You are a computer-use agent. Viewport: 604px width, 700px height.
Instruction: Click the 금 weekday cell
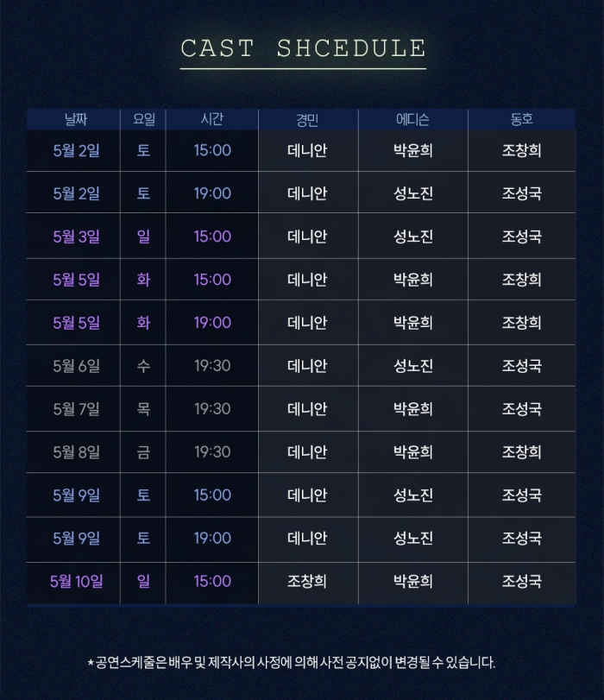pos(143,452)
